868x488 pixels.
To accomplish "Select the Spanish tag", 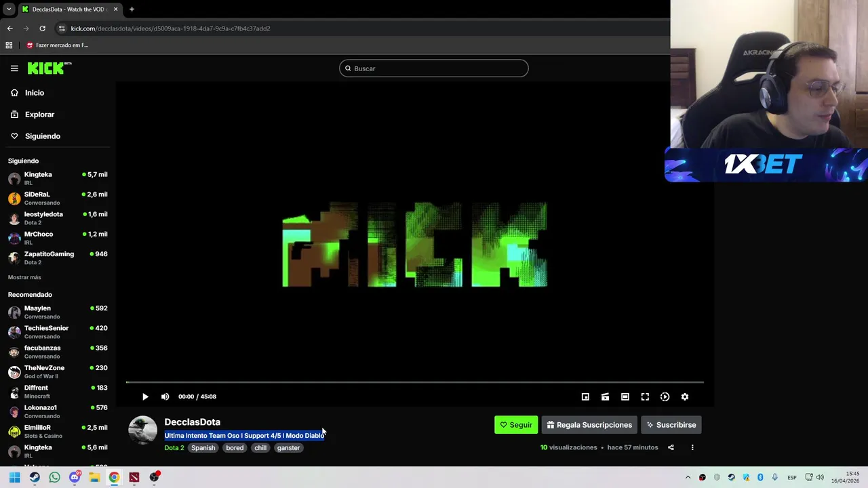I will coord(203,447).
